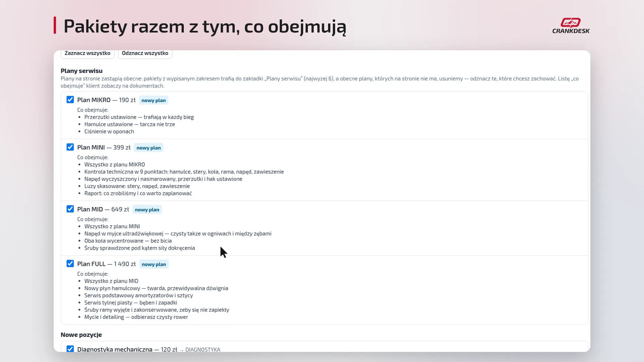
Task: Click 'Wszystko z planu MIKRO' item
Action: pos(114,164)
